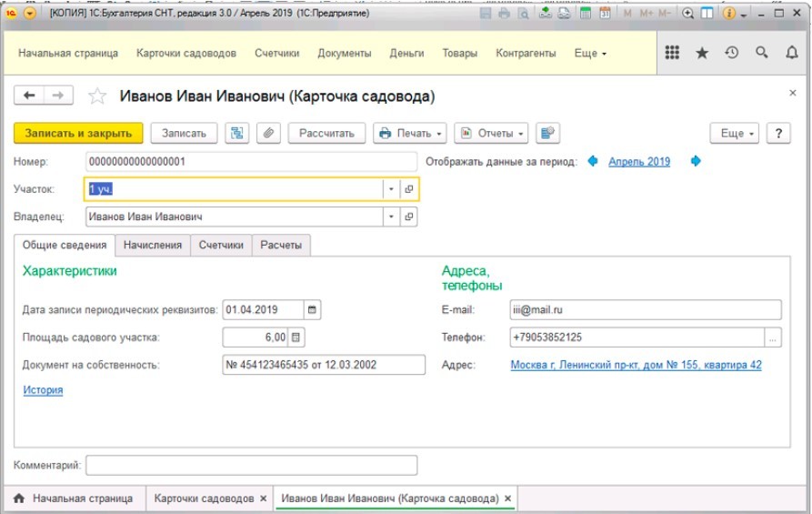Image resolution: width=812 pixels, height=514 pixels.
Task: Switch to the Начисления tab
Action: (x=153, y=245)
